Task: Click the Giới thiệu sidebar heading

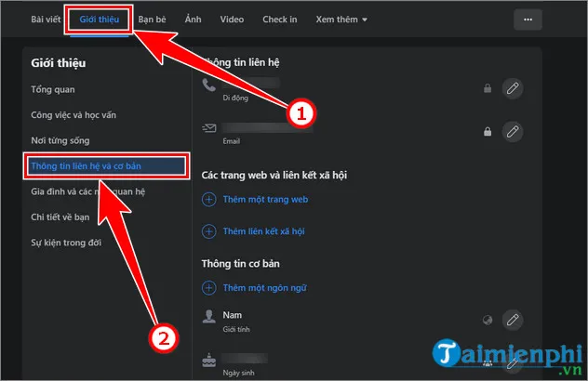Action: pyautogui.click(x=58, y=63)
